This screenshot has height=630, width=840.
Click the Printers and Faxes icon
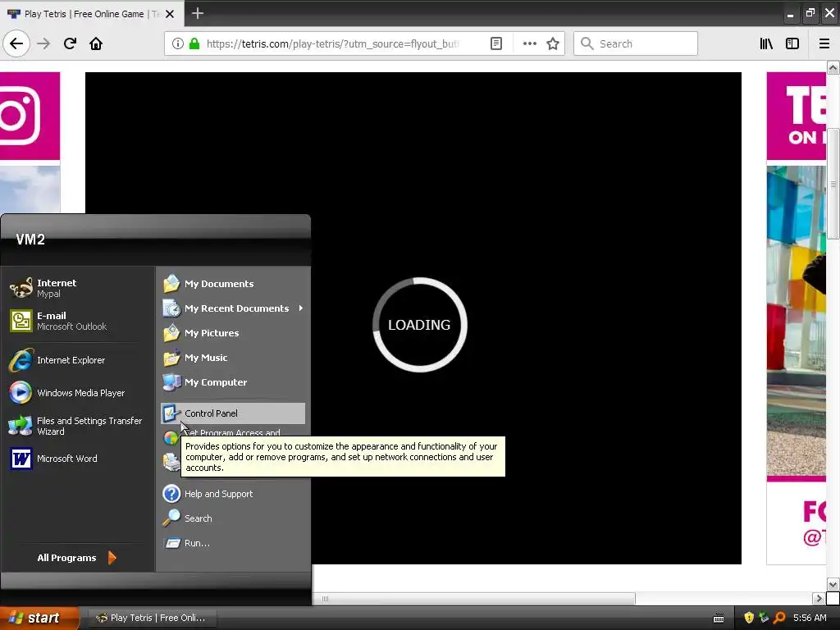[171, 461]
